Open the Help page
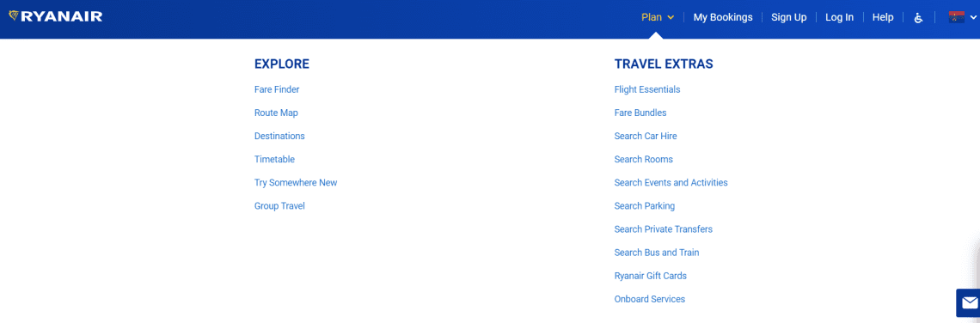This screenshot has height=323, width=980. pyautogui.click(x=883, y=17)
